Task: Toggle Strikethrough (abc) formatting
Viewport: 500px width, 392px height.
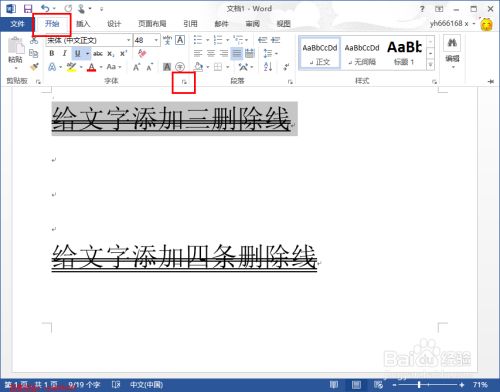Action: point(98,53)
